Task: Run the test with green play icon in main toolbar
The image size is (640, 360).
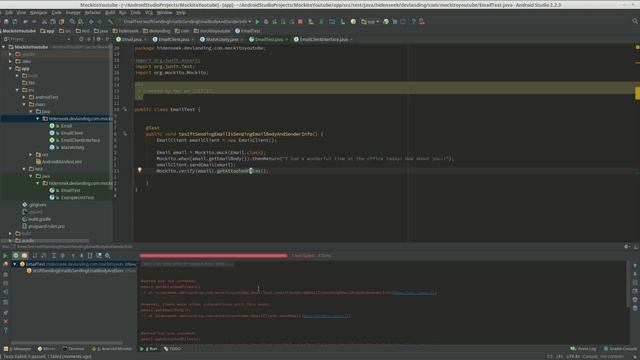Action: 257,21
